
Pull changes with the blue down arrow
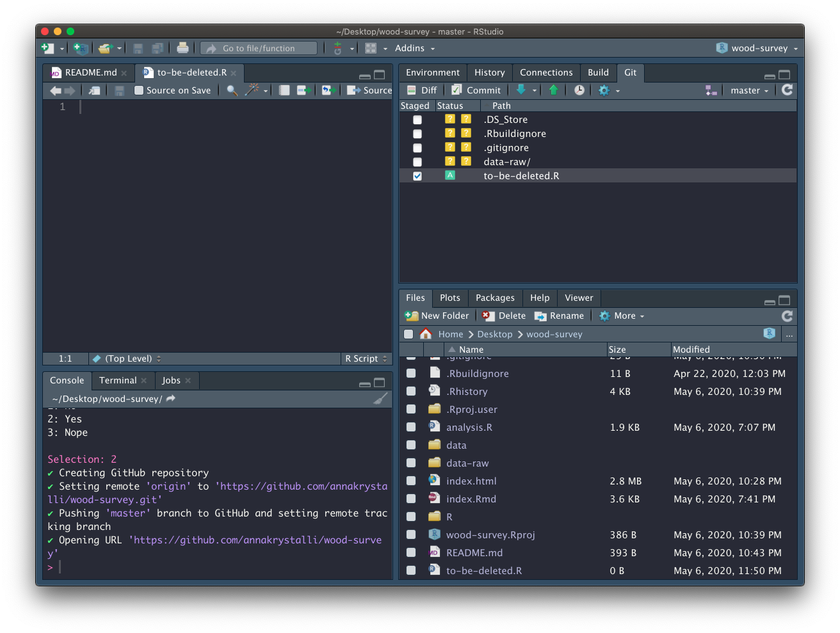521,90
